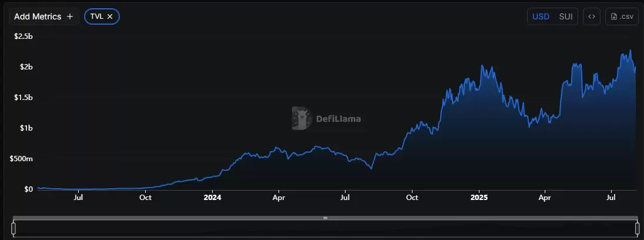Click the $2.5b y-axis label
Screen dimensions: 644x240
pos(24,36)
